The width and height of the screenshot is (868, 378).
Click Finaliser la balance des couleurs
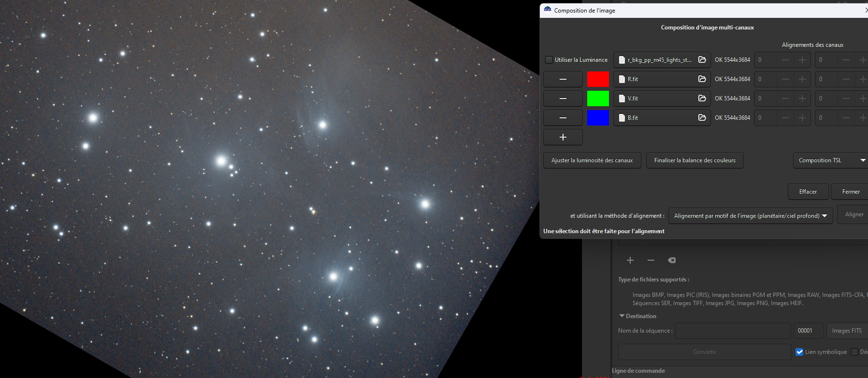click(695, 160)
